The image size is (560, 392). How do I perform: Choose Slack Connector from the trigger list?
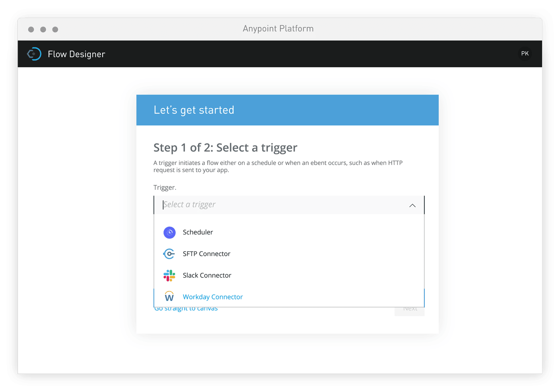tap(289, 275)
